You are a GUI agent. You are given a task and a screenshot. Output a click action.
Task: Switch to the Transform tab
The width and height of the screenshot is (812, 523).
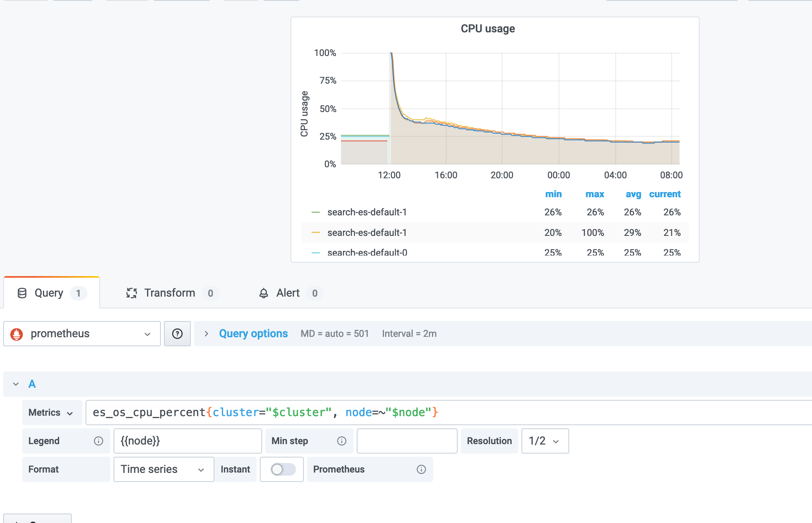click(x=169, y=293)
